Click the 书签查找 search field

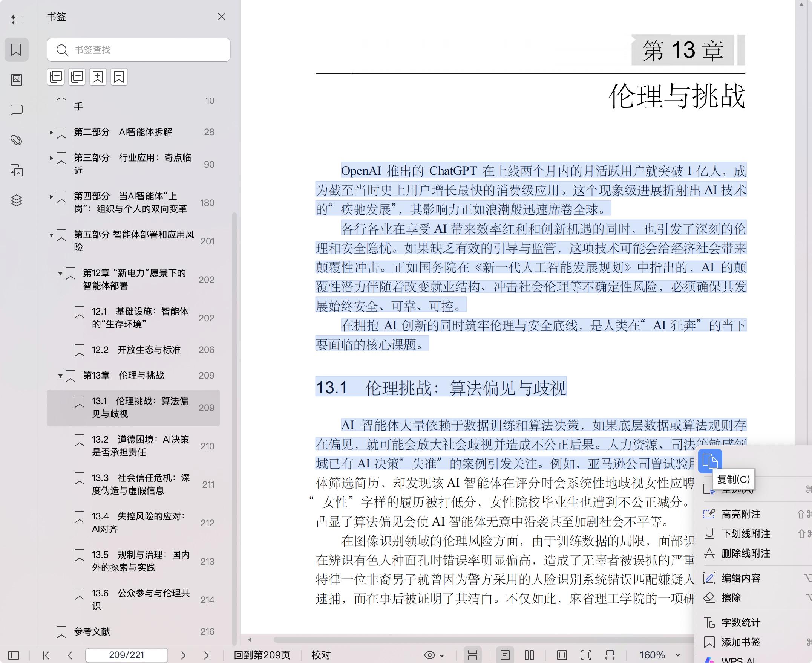(x=139, y=50)
